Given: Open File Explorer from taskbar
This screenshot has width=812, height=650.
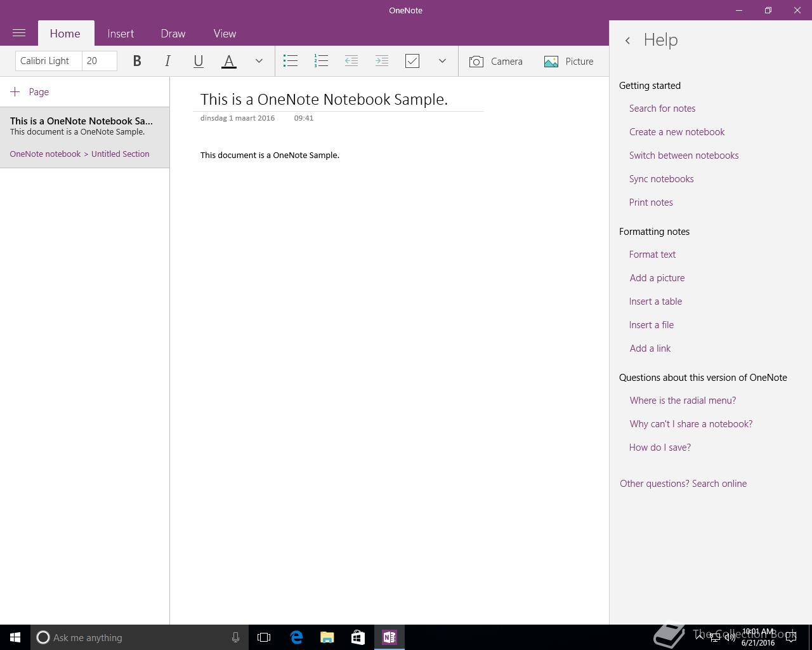Looking at the screenshot, I should coord(327,637).
